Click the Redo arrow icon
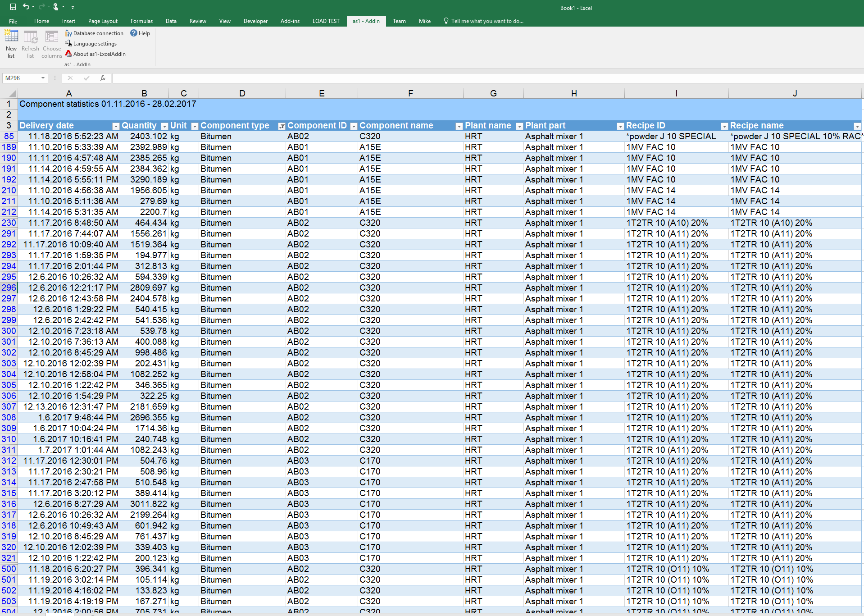The image size is (864, 616). (x=41, y=7)
